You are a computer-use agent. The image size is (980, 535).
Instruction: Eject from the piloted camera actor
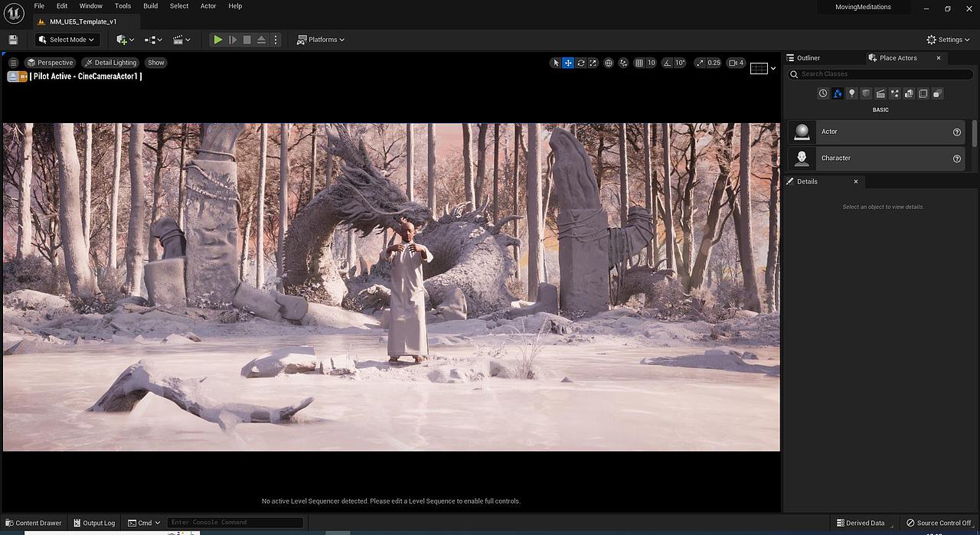tap(13, 77)
